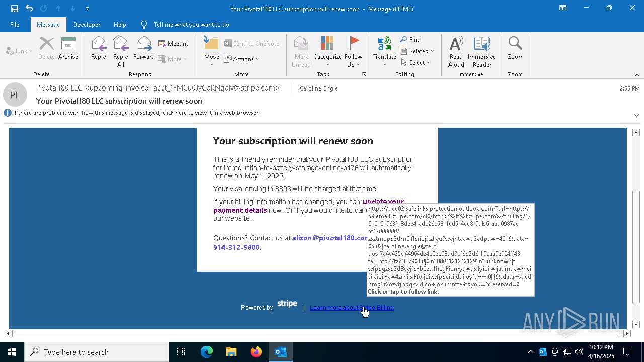The height and width of the screenshot is (362, 644).
Task: Click the vertical scrollbar down arrow
Action: click(636, 325)
